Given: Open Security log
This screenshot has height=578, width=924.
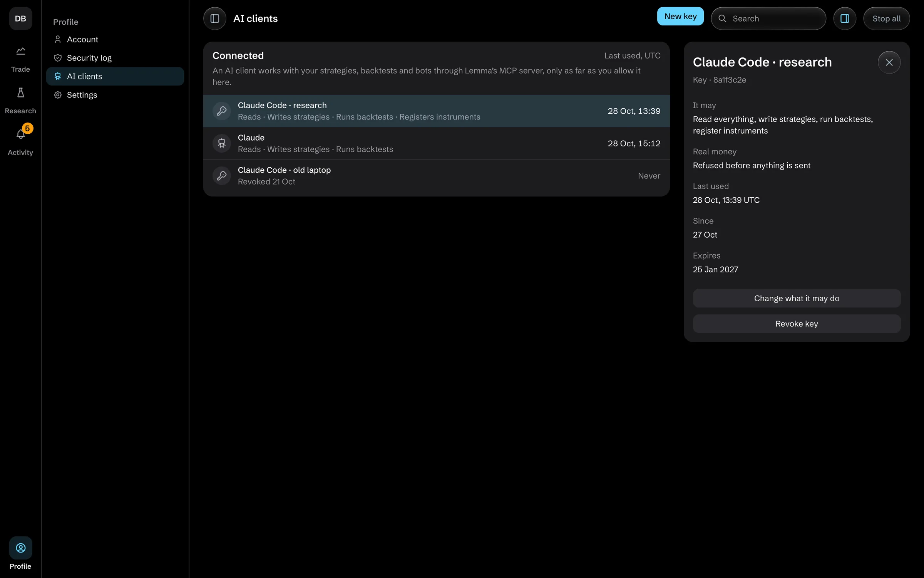Looking at the screenshot, I should (x=115, y=58).
